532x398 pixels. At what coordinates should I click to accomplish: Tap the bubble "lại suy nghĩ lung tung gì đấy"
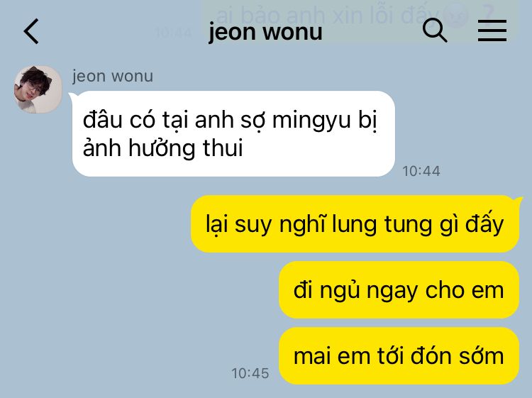click(355, 224)
